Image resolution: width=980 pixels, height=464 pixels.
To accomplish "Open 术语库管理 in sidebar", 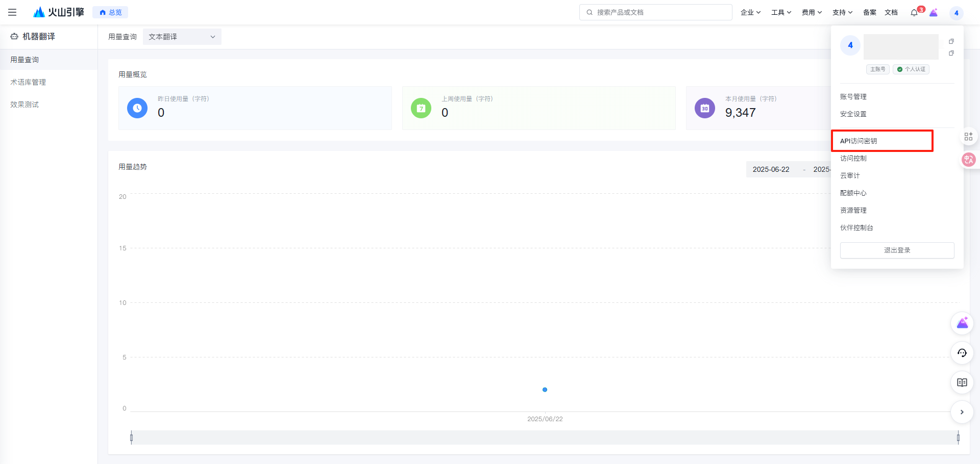I will [28, 82].
